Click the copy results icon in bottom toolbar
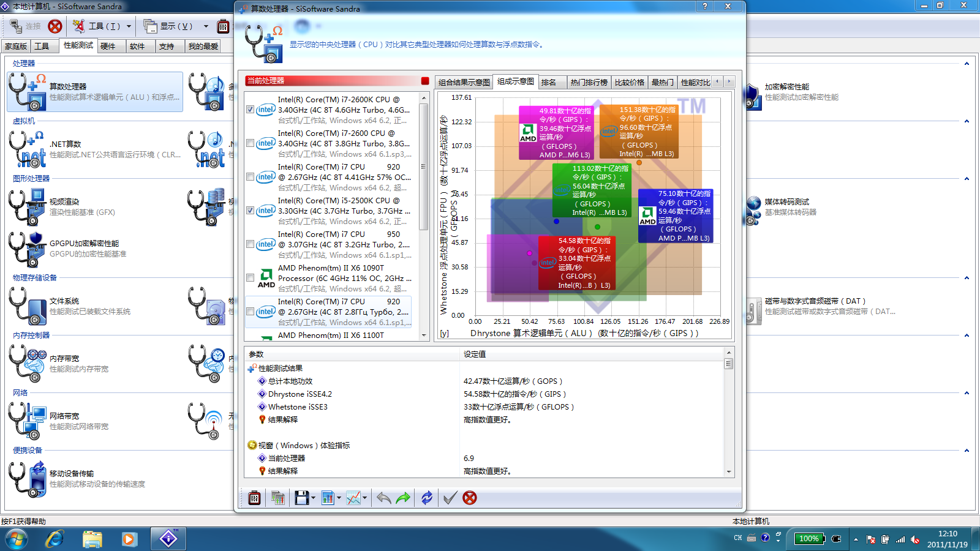Viewport: 980px width, 551px height. pyautogui.click(x=277, y=498)
